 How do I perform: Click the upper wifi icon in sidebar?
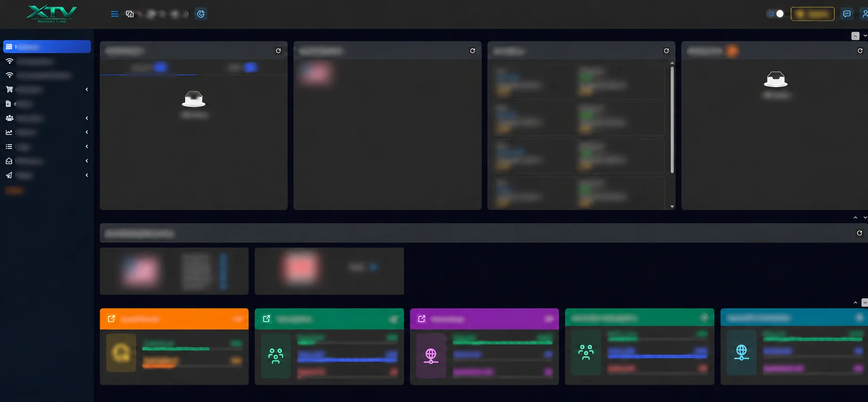[x=9, y=61]
